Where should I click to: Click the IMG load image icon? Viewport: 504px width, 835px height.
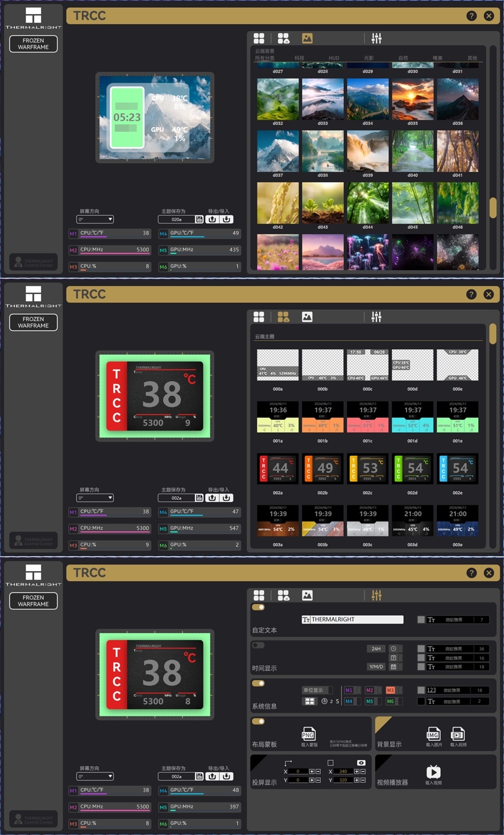click(433, 734)
